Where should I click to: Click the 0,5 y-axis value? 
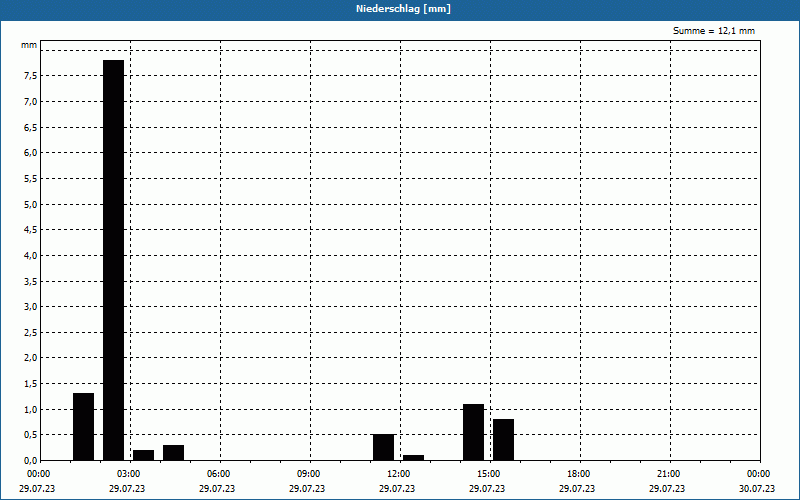click(31, 435)
